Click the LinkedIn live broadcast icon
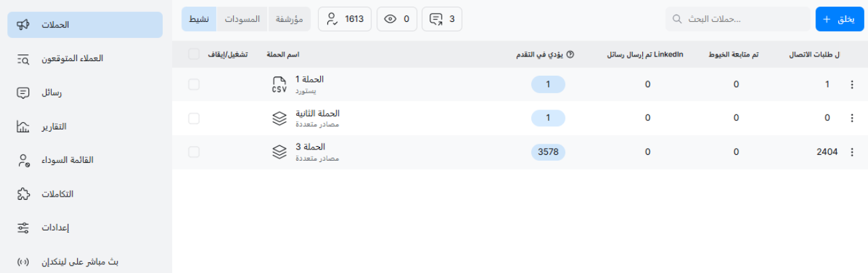This screenshot has height=273, width=868. tap(23, 262)
